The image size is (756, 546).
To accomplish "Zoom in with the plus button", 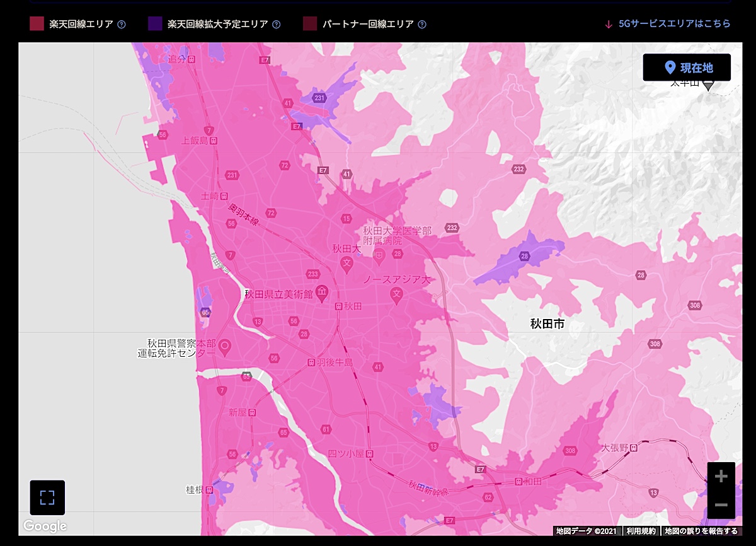I will click(x=721, y=476).
